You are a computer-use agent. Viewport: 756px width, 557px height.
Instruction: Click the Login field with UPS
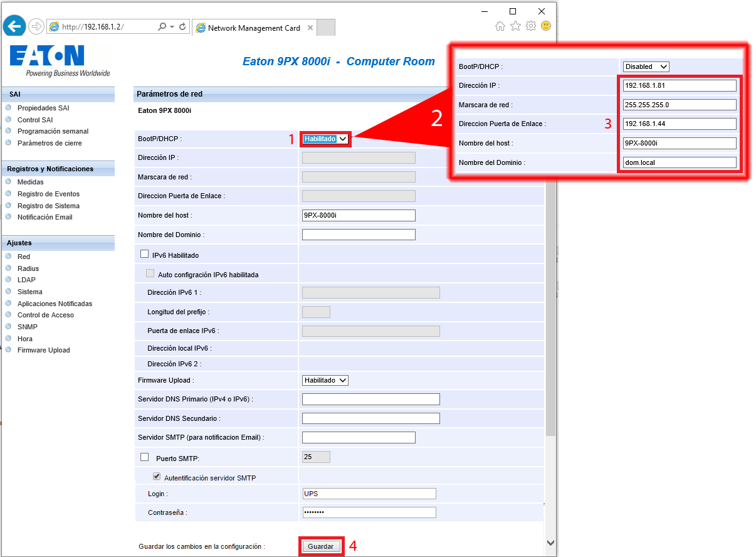tap(369, 494)
